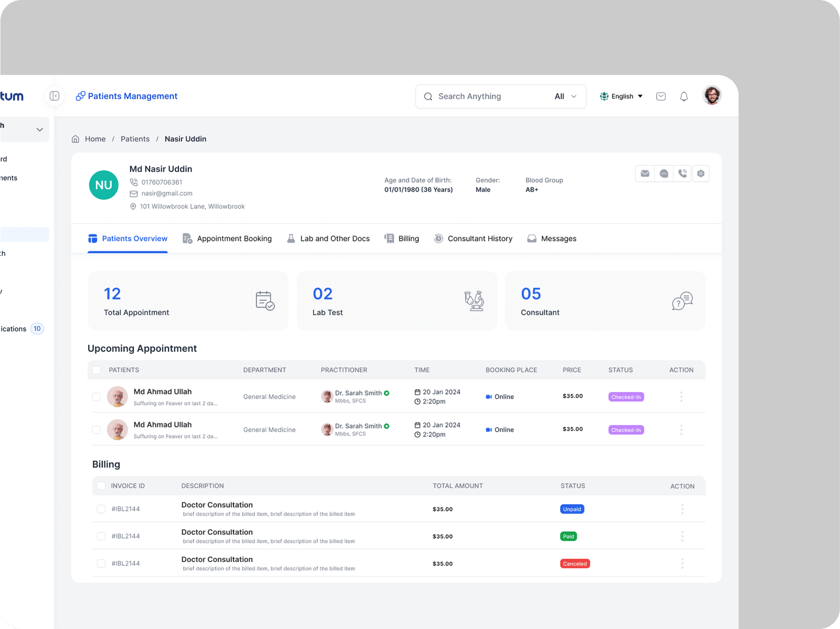This screenshot has height=629, width=840.
Task: Open the All search filter dropdown
Action: (x=565, y=97)
